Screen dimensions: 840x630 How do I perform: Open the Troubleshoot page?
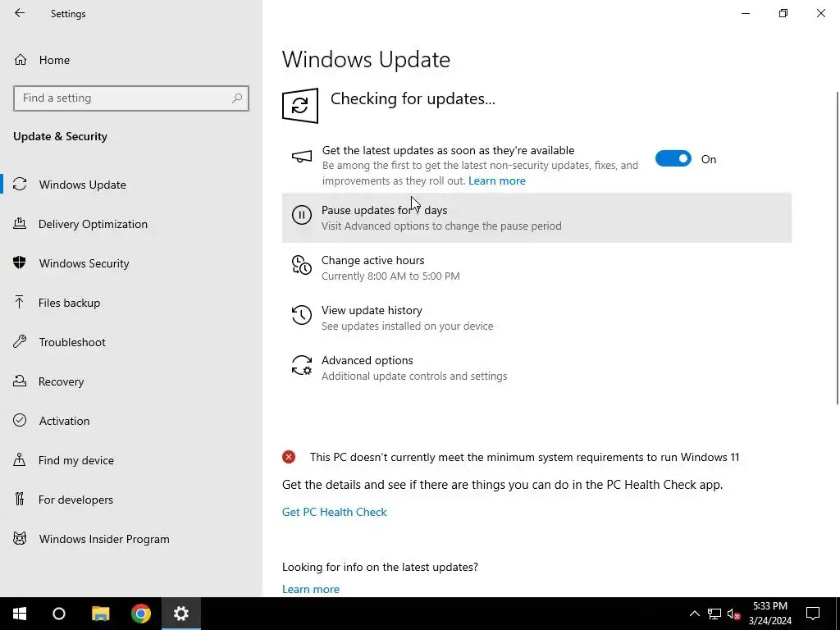(x=131, y=342)
